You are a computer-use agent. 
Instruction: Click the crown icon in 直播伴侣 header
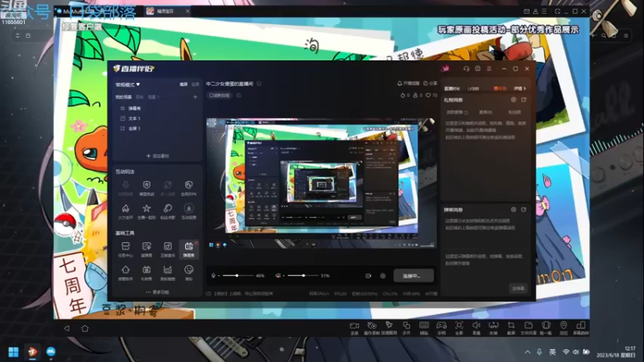(x=445, y=68)
